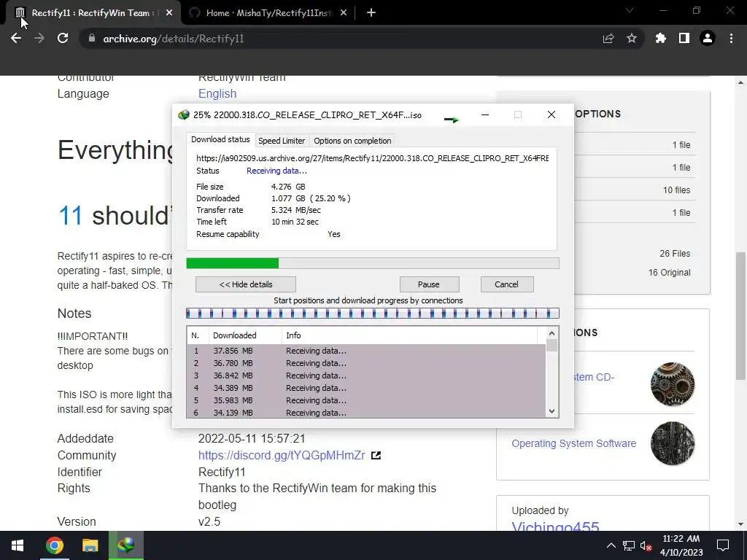Select connection row 5 with 35.983 MB

366,400
